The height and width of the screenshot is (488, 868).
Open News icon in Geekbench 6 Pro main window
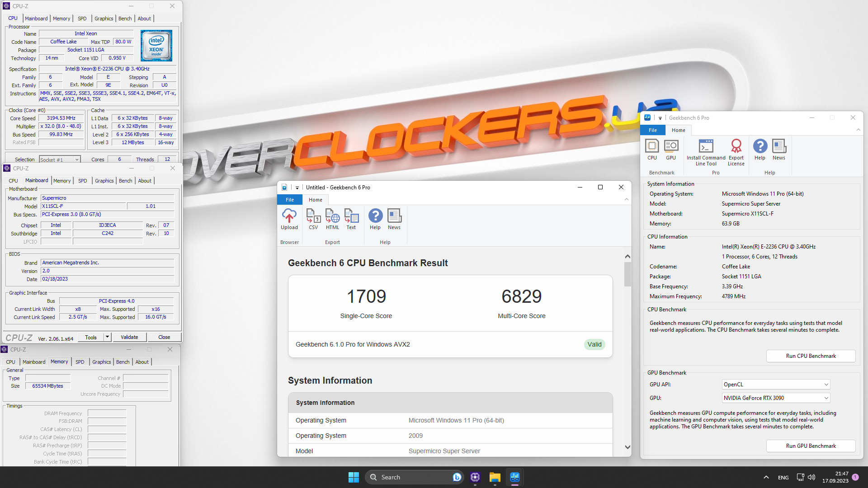pos(779,150)
